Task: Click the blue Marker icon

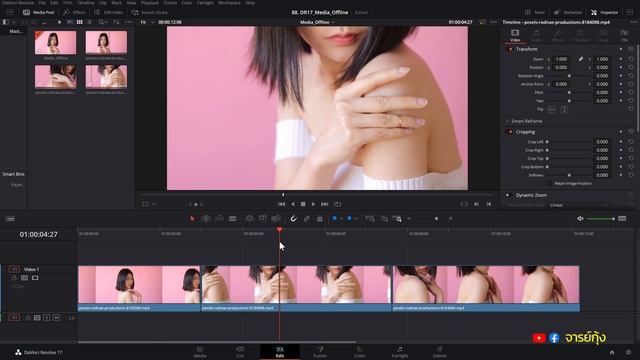Action: coord(349,219)
